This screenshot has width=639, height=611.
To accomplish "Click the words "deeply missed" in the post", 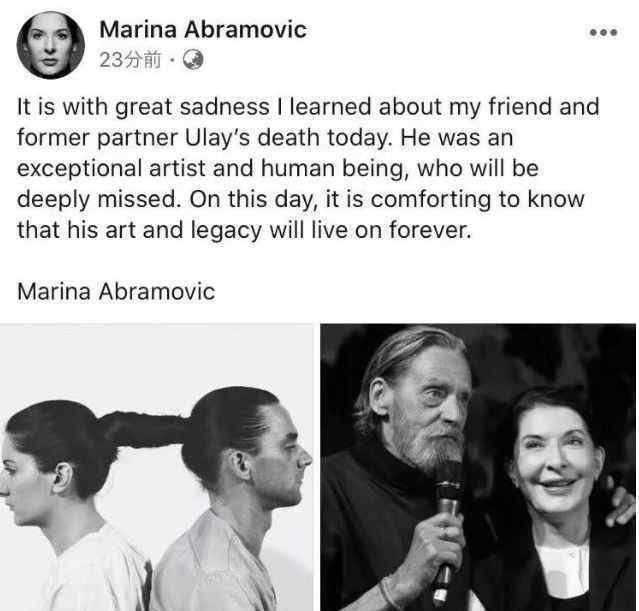I will pyautogui.click(x=97, y=199).
